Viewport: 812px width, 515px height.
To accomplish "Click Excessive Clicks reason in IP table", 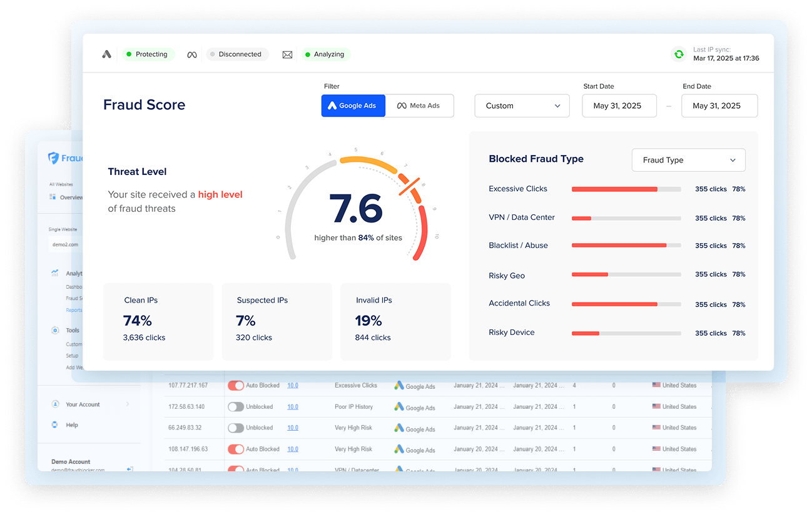I will click(356, 386).
